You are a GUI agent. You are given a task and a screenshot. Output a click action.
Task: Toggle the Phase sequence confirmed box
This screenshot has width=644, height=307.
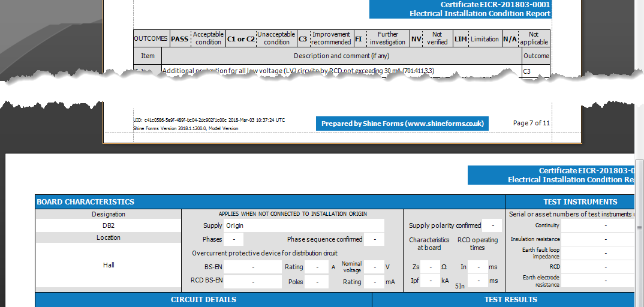(x=374, y=239)
